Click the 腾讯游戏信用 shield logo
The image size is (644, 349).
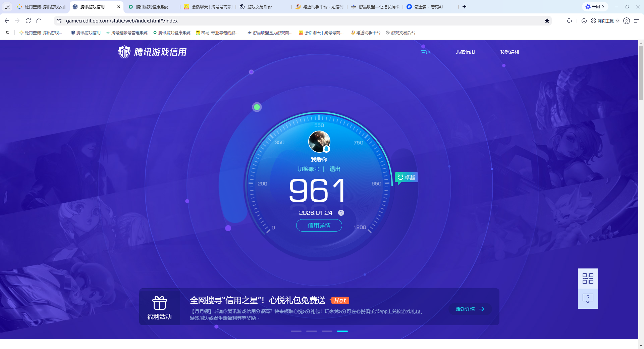pos(124,52)
